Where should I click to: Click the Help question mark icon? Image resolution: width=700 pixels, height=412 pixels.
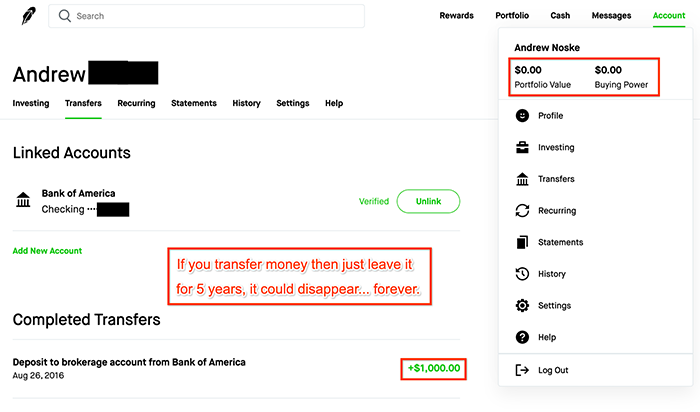522,338
